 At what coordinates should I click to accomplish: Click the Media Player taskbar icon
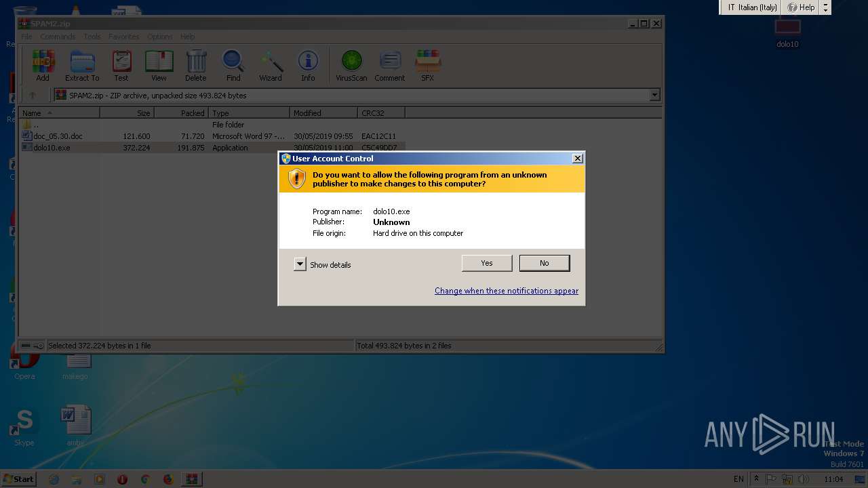point(100,479)
